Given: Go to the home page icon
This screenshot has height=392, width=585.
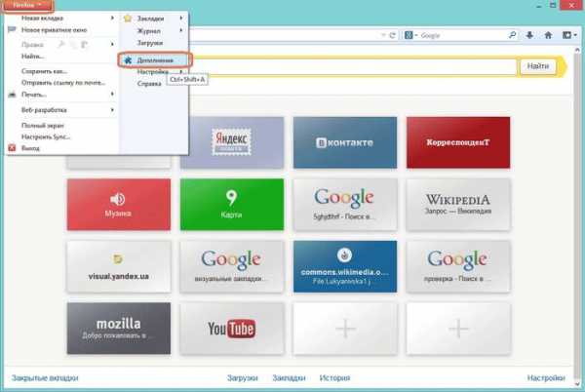Looking at the screenshot, I should point(549,35).
